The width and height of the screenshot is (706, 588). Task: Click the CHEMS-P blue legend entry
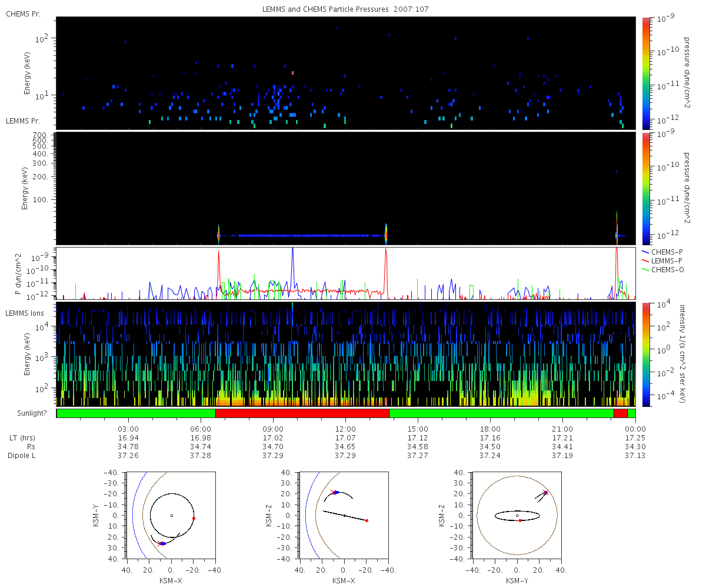[664, 252]
